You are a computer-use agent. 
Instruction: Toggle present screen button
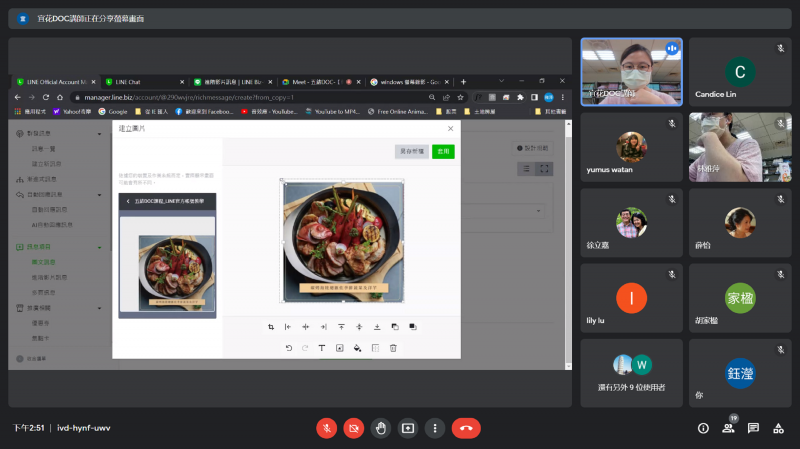pyautogui.click(x=407, y=428)
